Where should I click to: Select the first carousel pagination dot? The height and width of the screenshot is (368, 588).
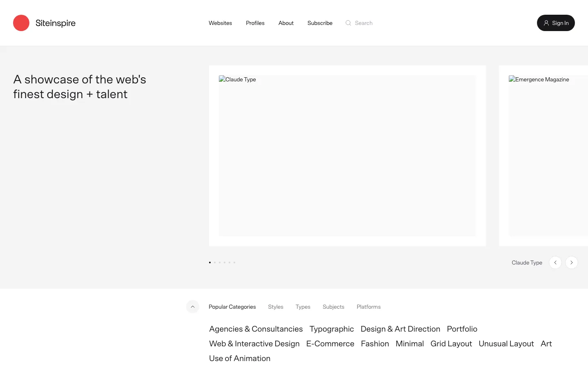tap(210, 263)
